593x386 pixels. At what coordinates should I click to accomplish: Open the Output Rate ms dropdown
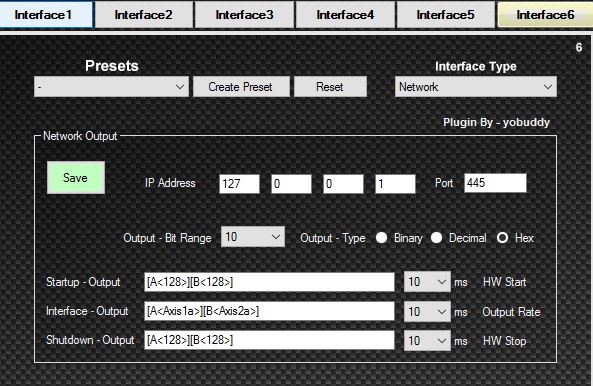coord(427,312)
